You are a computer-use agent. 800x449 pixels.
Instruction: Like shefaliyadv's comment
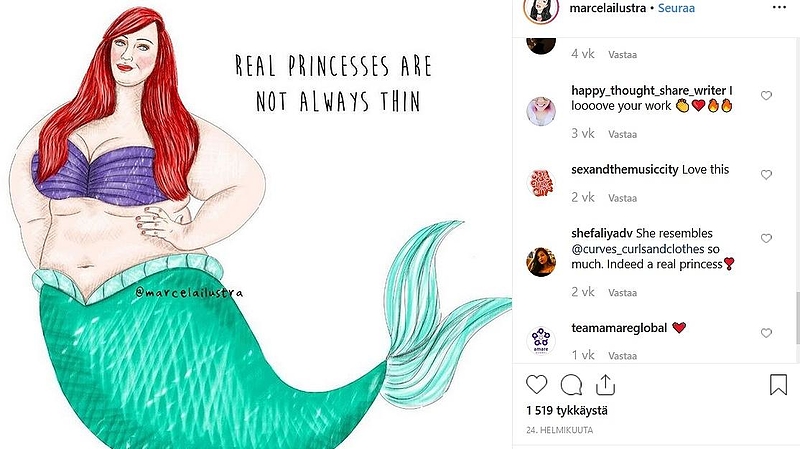coord(766,238)
